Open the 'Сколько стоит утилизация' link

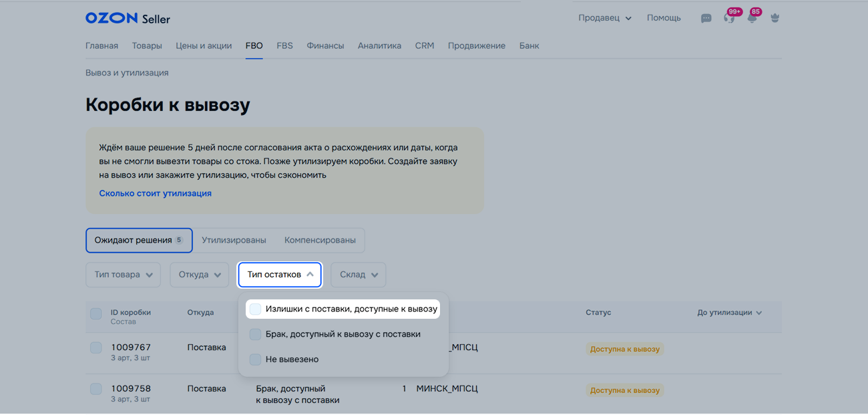click(155, 193)
